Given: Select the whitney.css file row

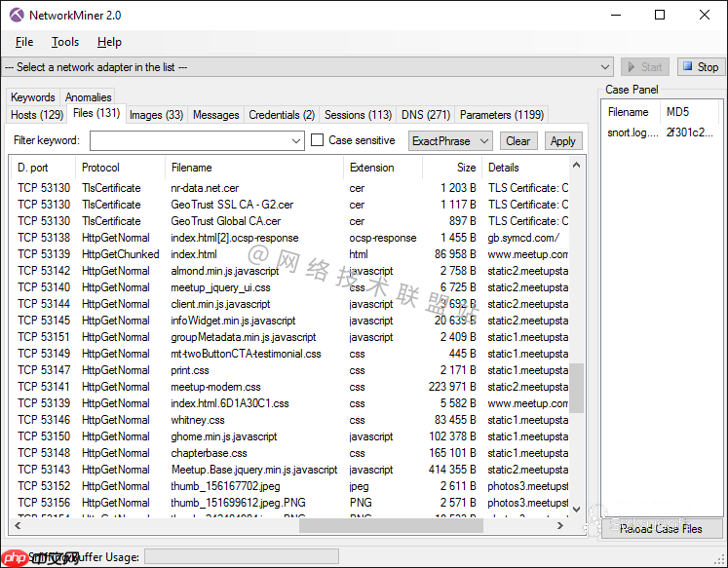Looking at the screenshot, I should tap(198, 420).
